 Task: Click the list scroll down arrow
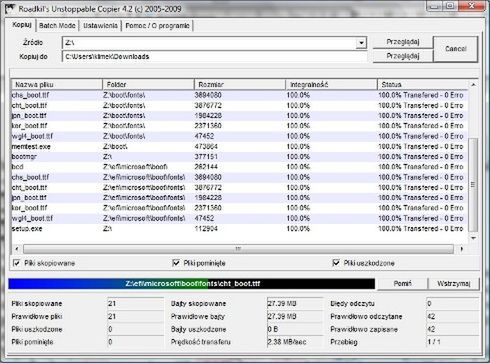pos(473,238)
